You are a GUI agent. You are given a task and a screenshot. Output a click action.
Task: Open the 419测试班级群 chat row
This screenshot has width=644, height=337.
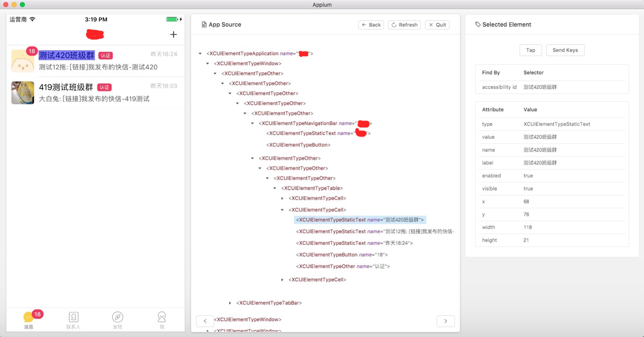[108, 93]
